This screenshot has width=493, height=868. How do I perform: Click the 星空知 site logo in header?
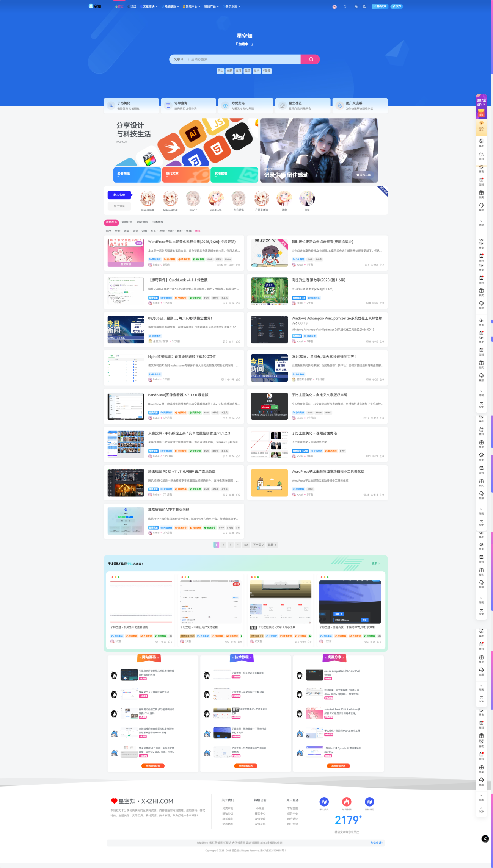click(95, 6)
